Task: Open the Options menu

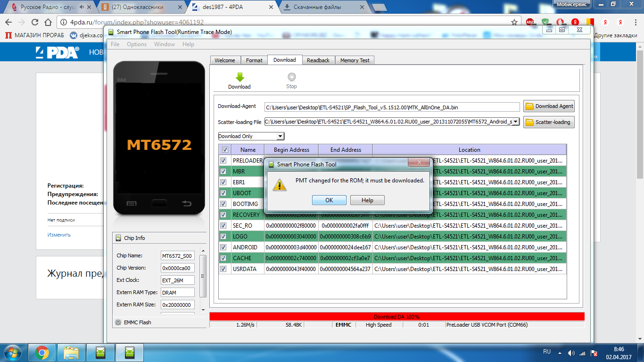Action: click(x=137, y=44)
